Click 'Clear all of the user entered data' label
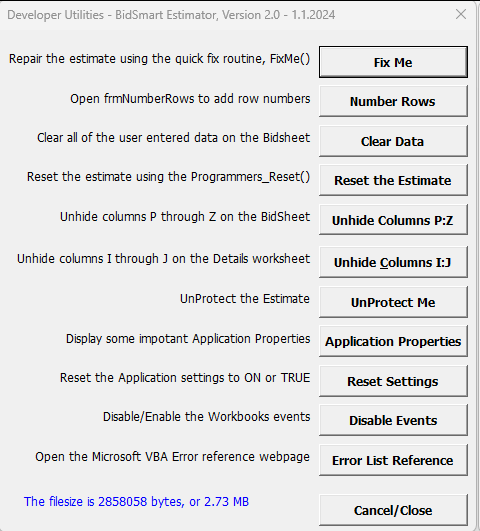The image size is (480, 531). click(x=173, y=138)
